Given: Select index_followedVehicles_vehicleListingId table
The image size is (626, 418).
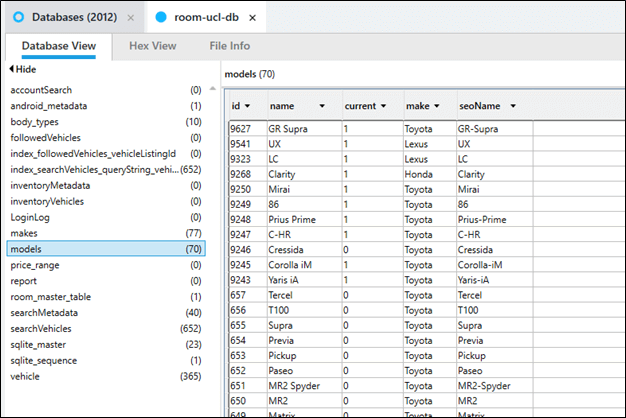Looking at the screenshot, I should pos(106,154).
